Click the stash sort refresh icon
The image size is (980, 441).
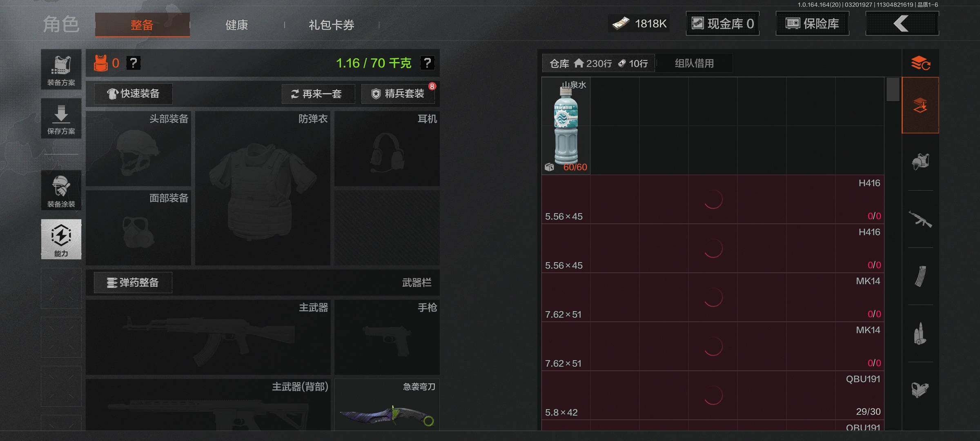coord(920,63)
